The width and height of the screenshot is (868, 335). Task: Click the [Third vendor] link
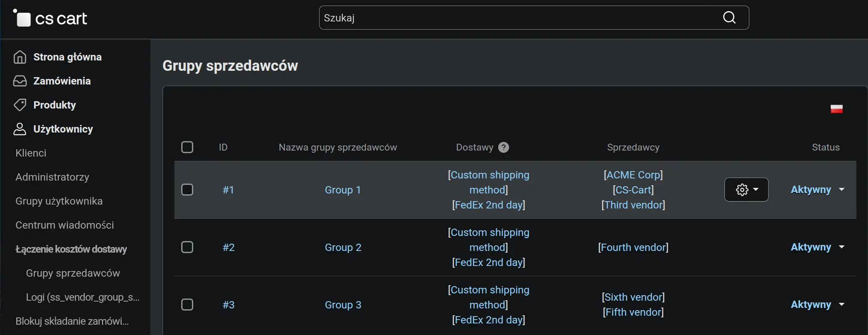pos(633,205)
